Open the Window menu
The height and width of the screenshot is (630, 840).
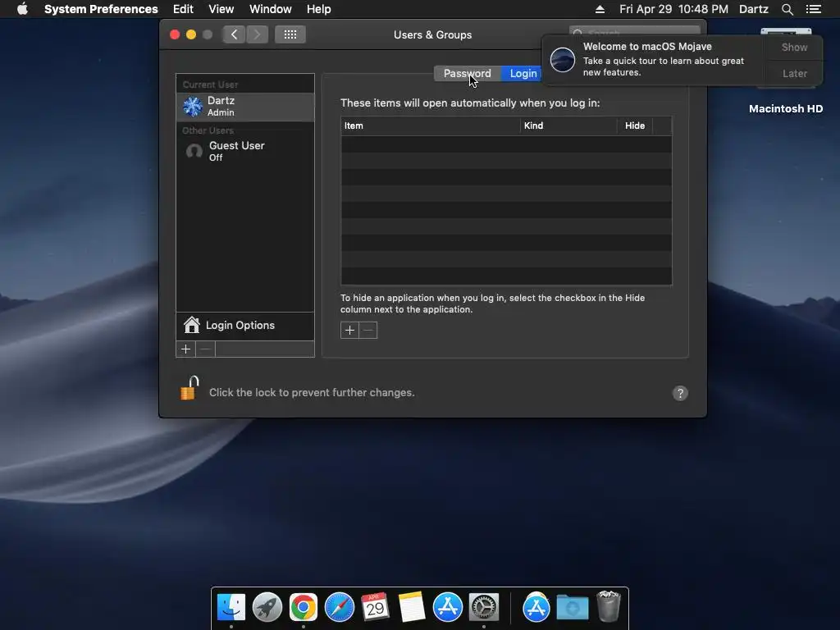click(x=270, y=9)
